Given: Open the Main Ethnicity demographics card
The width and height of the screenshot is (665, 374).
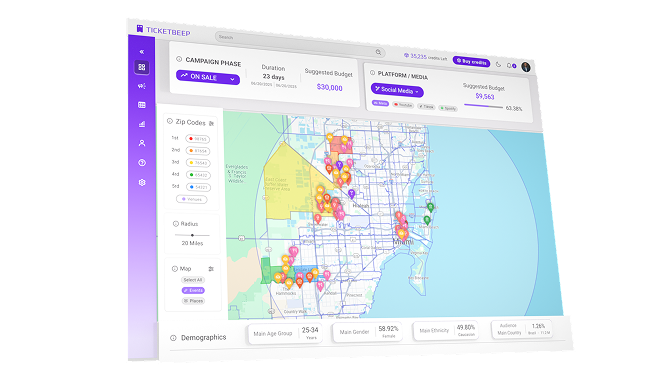Looking at the screenshot, I should [445, 330].
